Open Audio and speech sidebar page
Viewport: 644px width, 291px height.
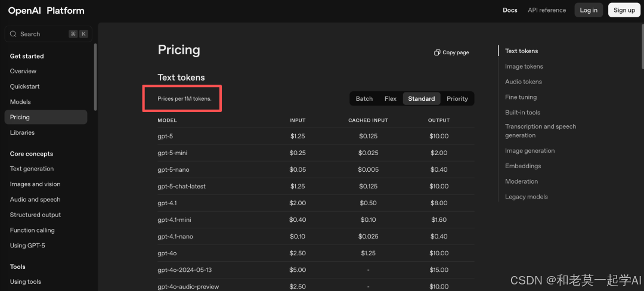pos(35,200)
